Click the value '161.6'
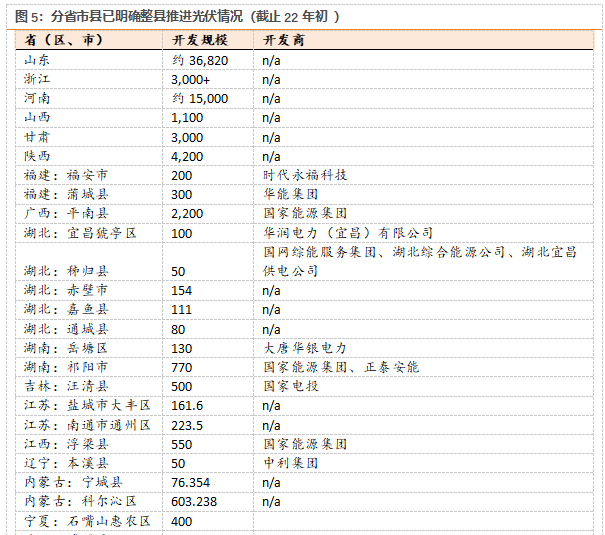The height and width of the screenshot is (535, 605). click(x=187, y=406)
